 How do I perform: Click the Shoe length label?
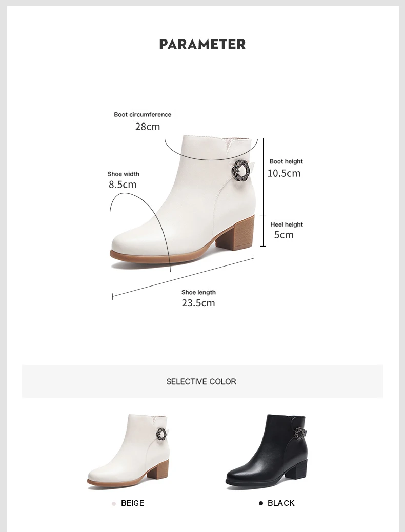198,292
